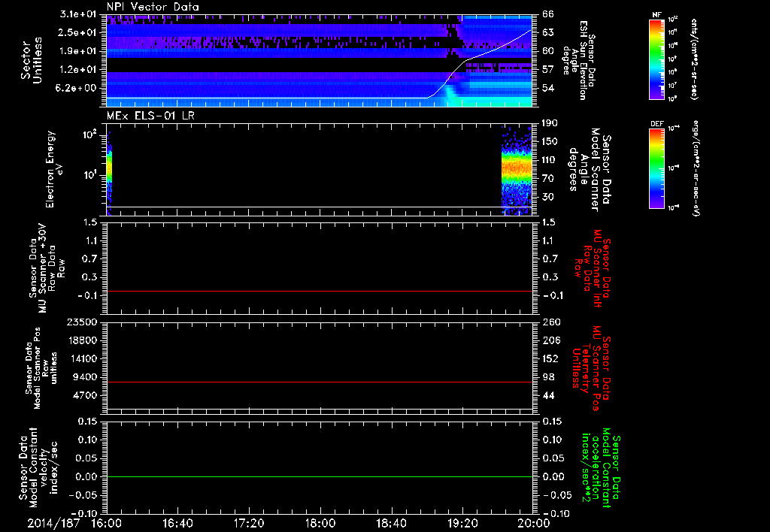Click the '3.1e+01' sector tick label
Image resolution: width=770 pixels, height=532 pixels.
coord(78,14)
